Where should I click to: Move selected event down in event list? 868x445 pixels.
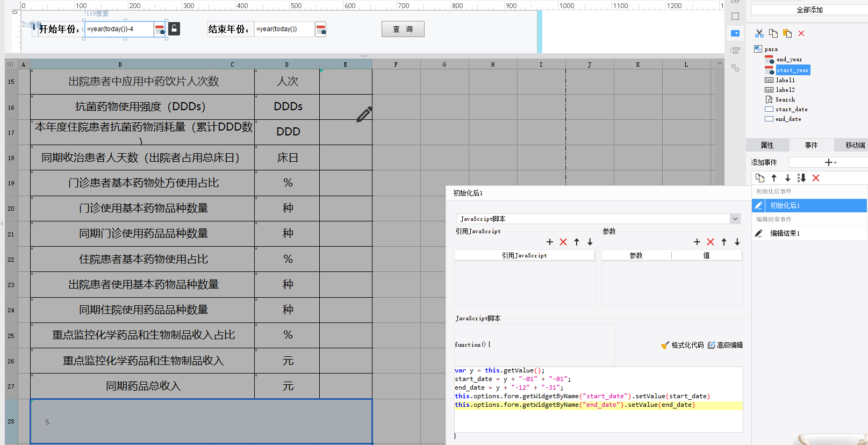pyautogui.click(x=788, y=178)
